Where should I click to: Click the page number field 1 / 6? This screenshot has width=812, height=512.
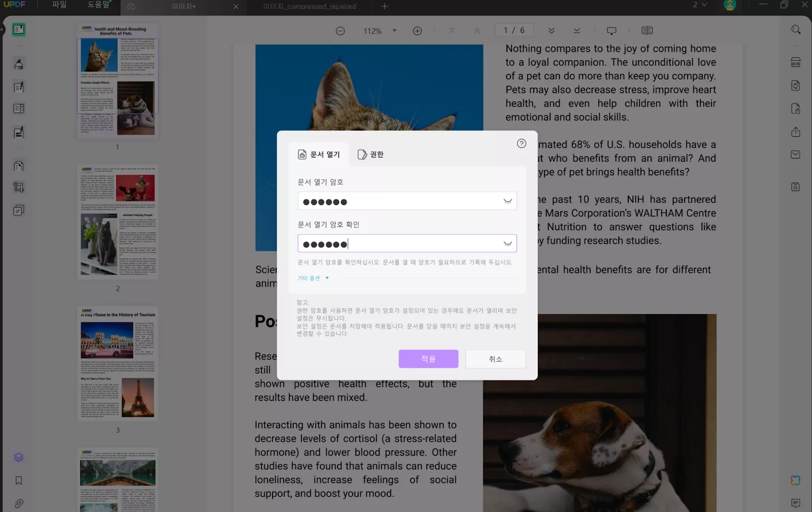point(514,30)
